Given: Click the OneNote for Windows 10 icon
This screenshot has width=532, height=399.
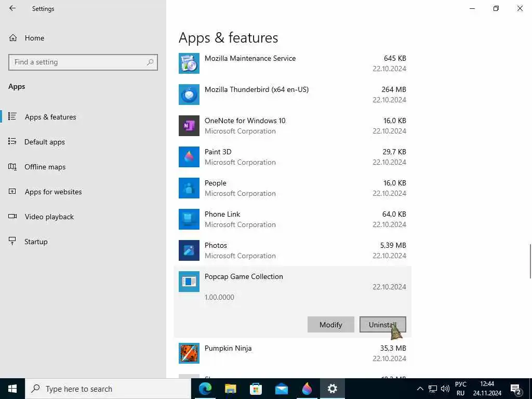Looking at the screenshot, I should [189, 126].
